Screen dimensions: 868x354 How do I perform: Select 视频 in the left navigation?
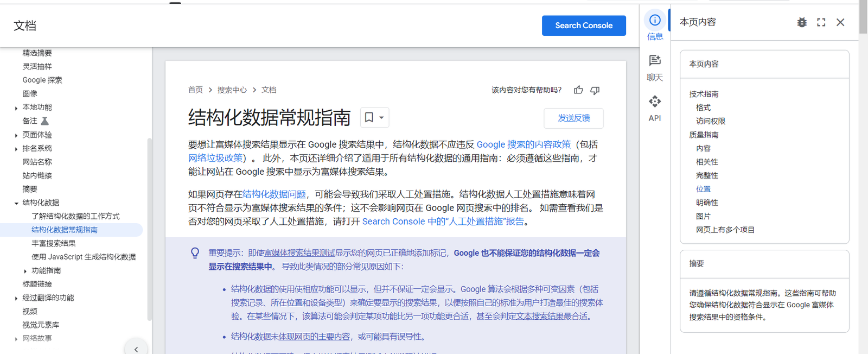tap(30, 311)
